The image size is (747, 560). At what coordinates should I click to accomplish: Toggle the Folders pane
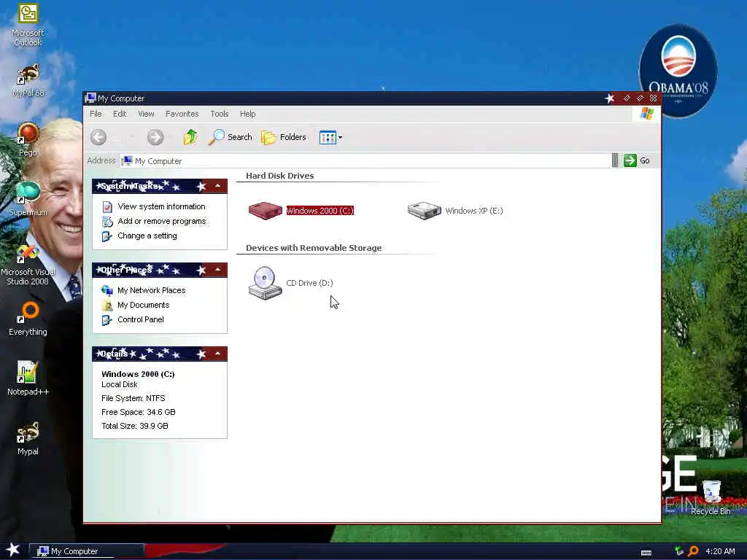click(x=284, y=137)
